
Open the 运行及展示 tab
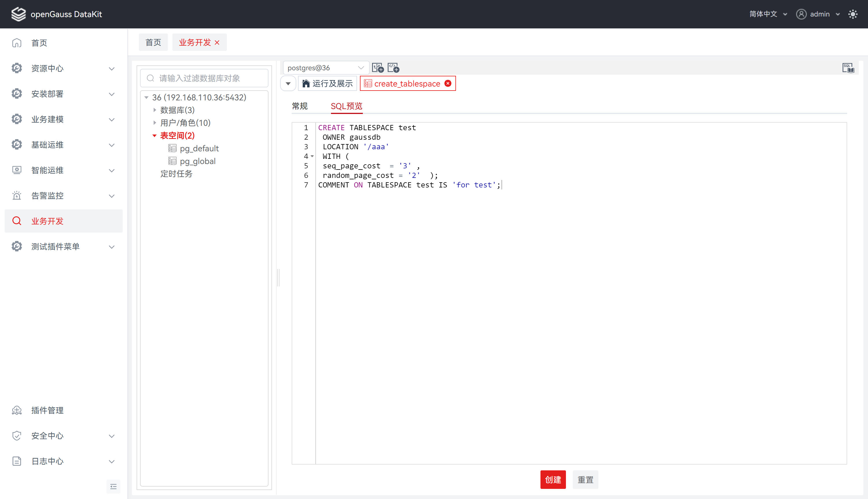tap(327, 84)
